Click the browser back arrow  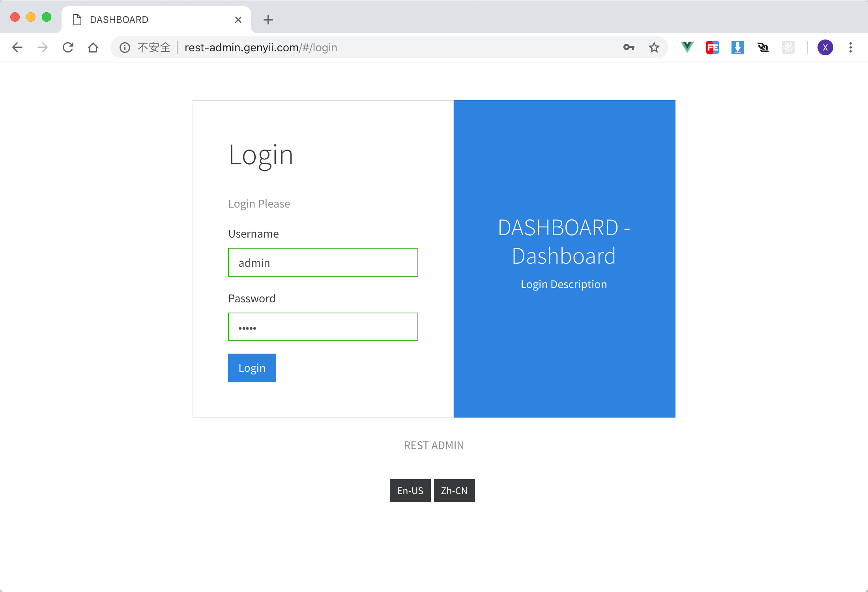(17, 47)
